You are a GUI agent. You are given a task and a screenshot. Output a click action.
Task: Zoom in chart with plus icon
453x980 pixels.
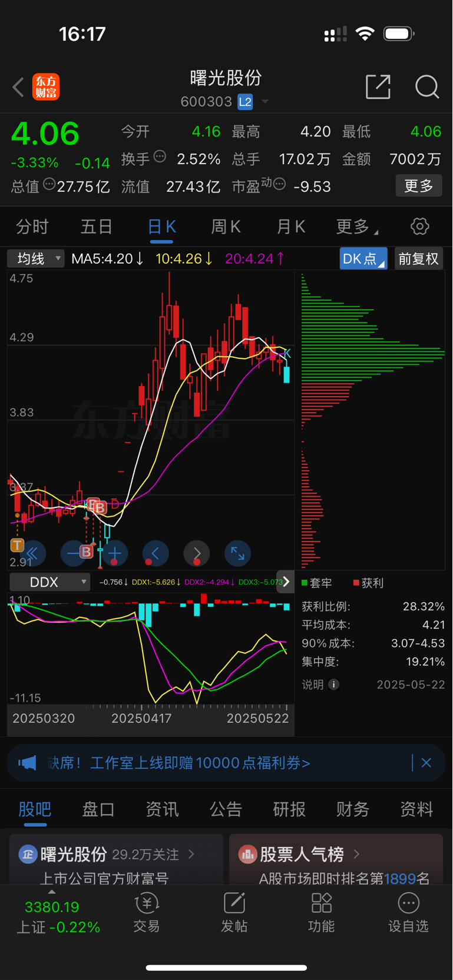point(114,553)
